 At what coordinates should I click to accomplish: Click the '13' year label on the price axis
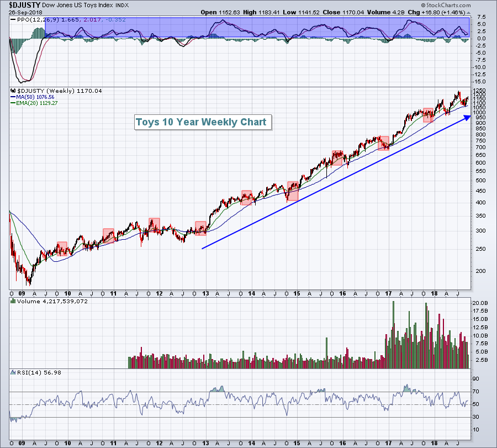pyautogui.click(x=206, y=293)
